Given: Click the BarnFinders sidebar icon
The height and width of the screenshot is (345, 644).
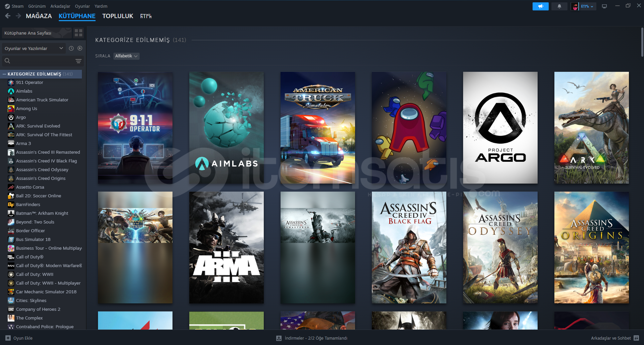Looking at the screenshot, I should pyautogui.click(x=11, y=205).
